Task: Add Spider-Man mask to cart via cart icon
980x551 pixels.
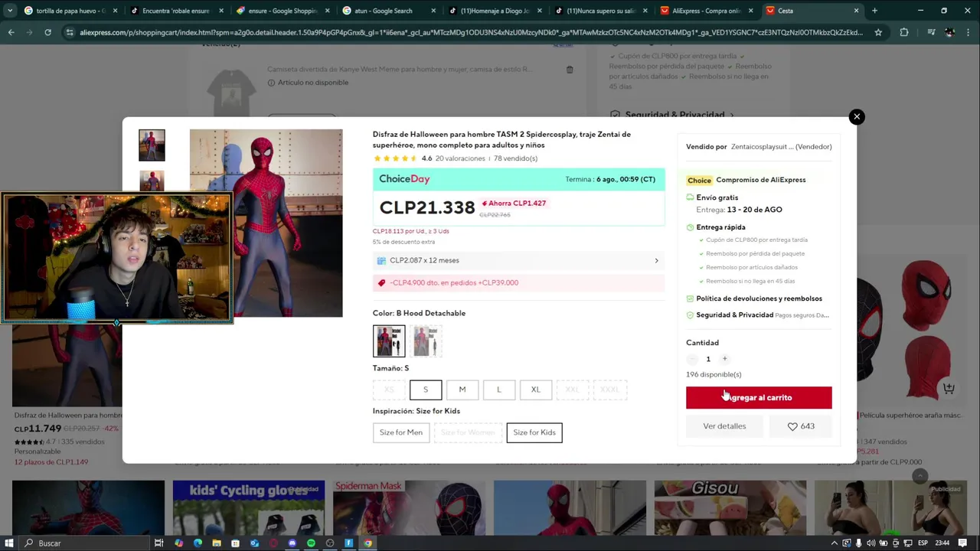Action: pyautogui.click(x=949, y=388)
